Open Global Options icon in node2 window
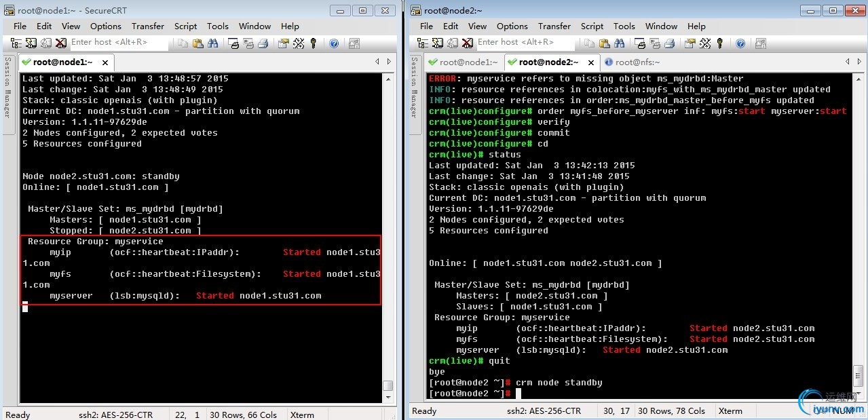Image resolution: width=868 pixels, height=420 pixels. pyautogui.click(x=705, y=43)
